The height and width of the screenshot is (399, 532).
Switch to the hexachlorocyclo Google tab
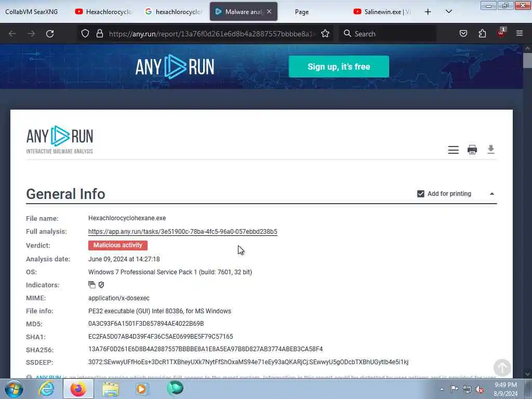click(174, 12)
